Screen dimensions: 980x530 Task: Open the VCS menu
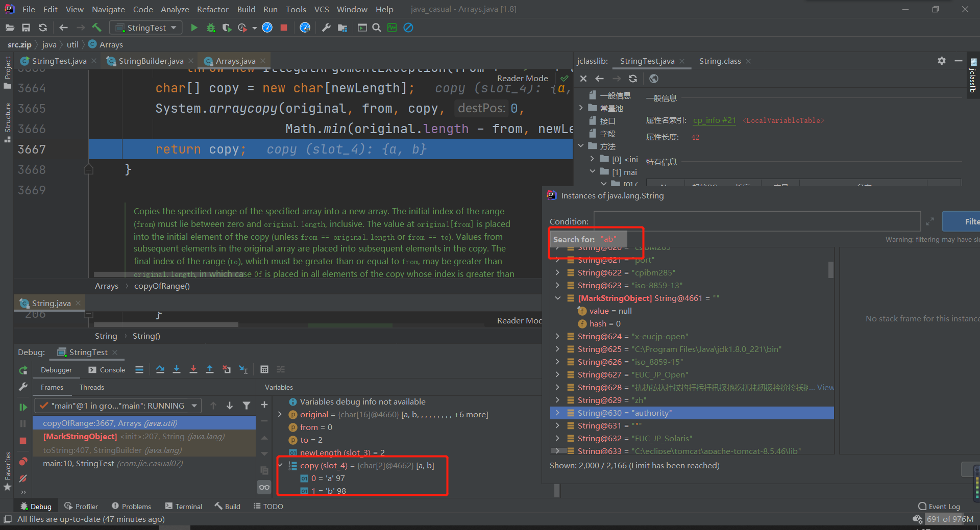[322, 9]
